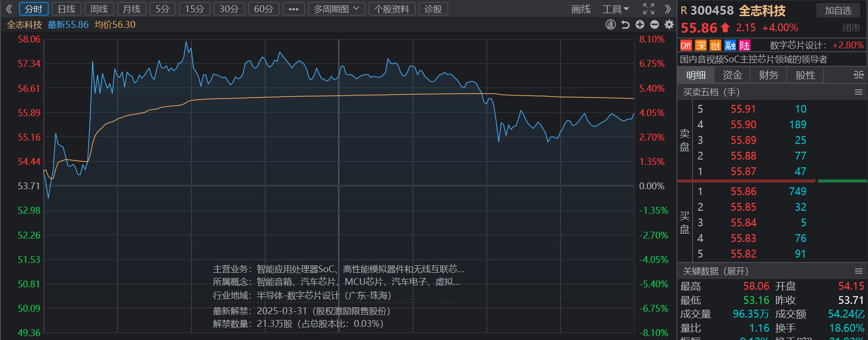Open 买卖五档 panel menu icon
Viewport: 868px width, 340px height.
click(859, 92)
